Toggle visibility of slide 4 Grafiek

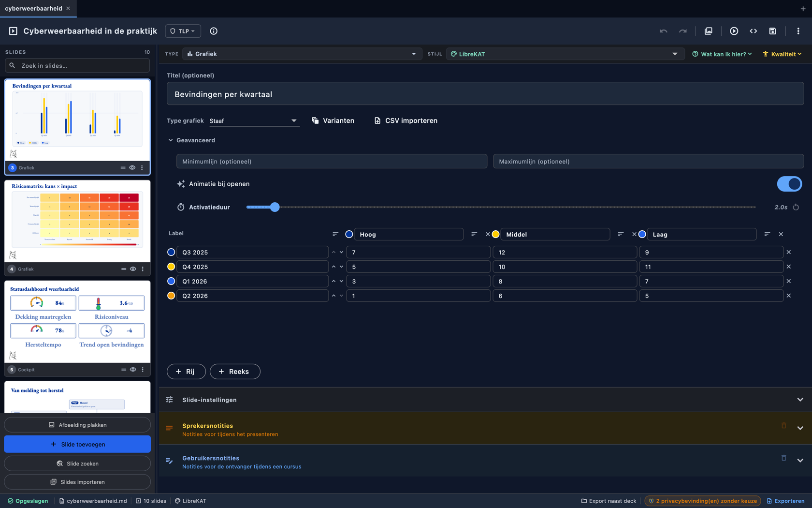pyautogui.click(x=133, y=269)
